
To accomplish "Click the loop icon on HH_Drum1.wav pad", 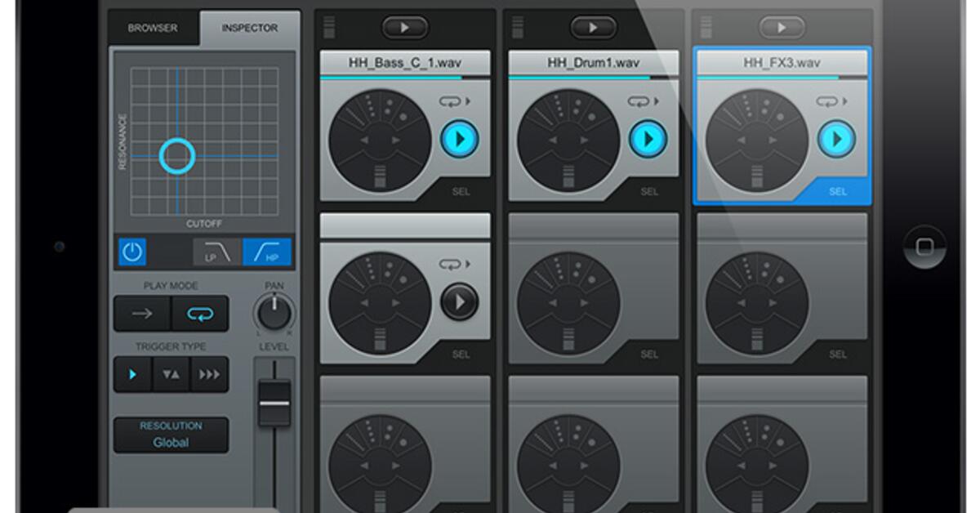I will [x=637, y=101].
